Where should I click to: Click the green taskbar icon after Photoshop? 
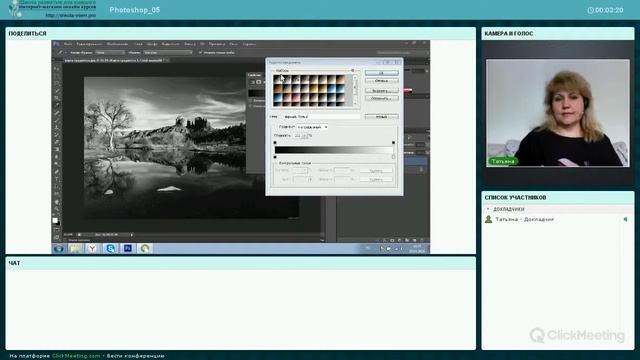[x=145, y=248]
